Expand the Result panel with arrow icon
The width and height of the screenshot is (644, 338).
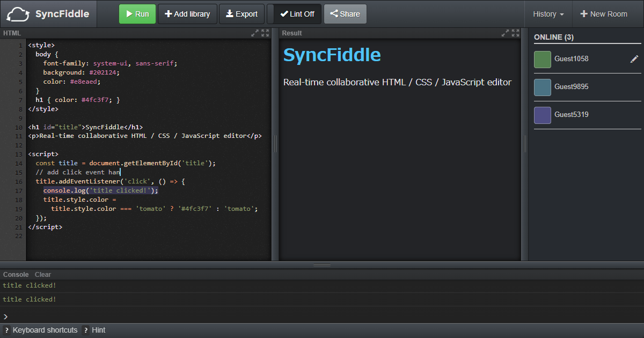coord(505,33)
